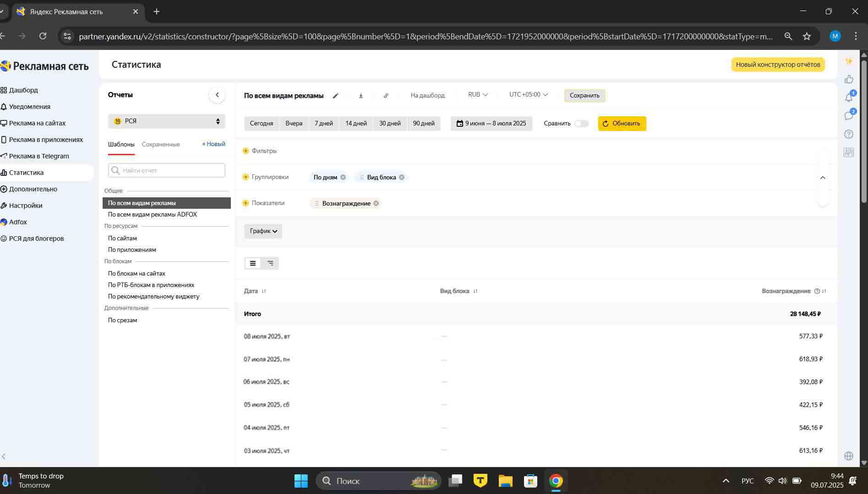Select the flat list table view
This screenshot has height=494, width=868.
point(253,263)
